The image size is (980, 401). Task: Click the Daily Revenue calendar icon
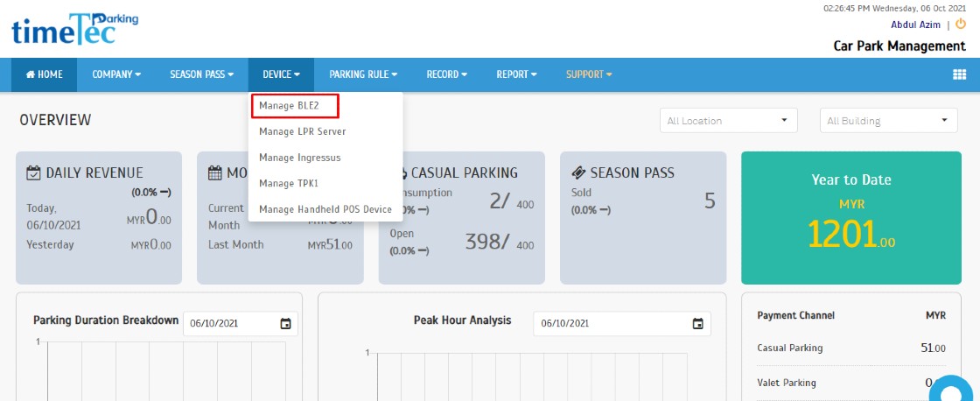click(x=34, y=172)
